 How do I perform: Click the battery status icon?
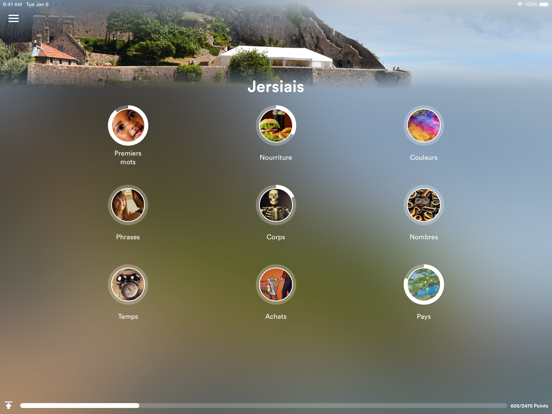[x=544, y=4]
